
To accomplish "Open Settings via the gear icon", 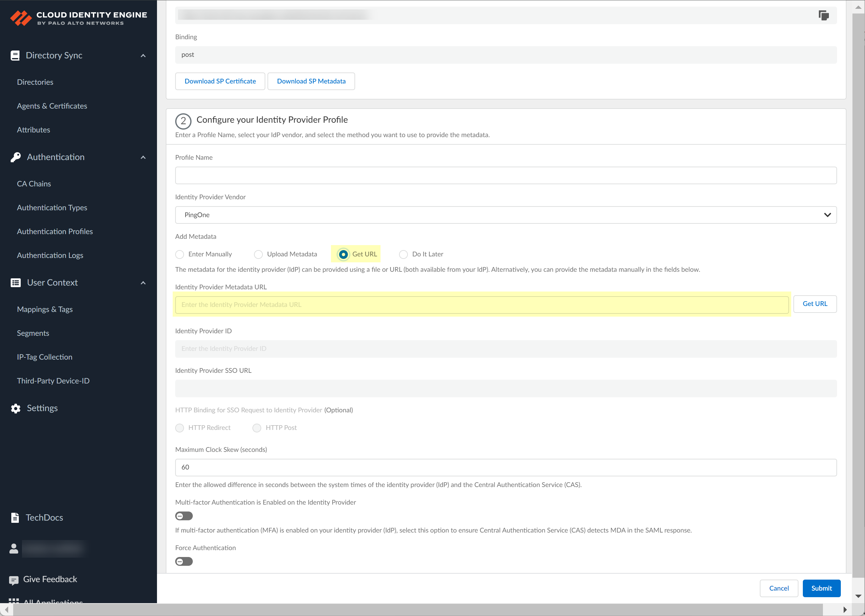I will (16, 409).
